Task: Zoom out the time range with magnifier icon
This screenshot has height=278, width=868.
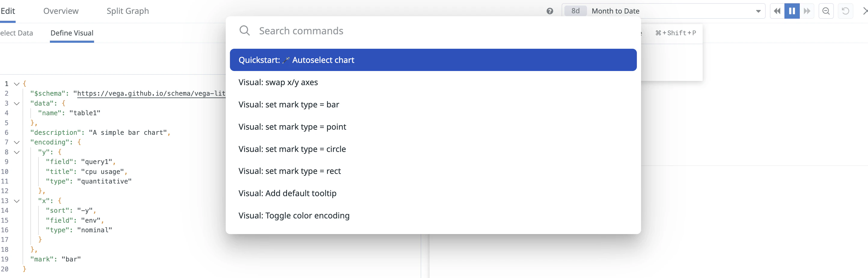Action: coord(826,11)
